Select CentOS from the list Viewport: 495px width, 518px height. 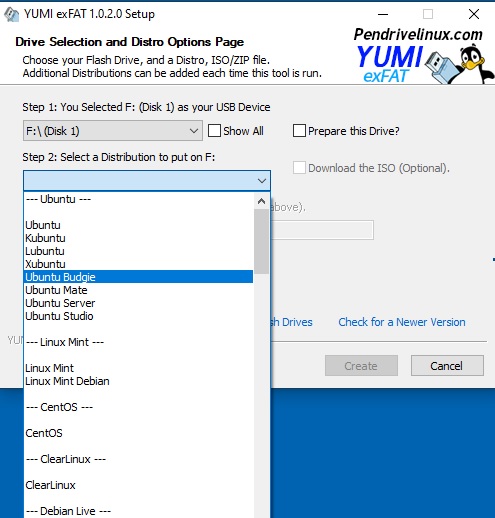139,433
